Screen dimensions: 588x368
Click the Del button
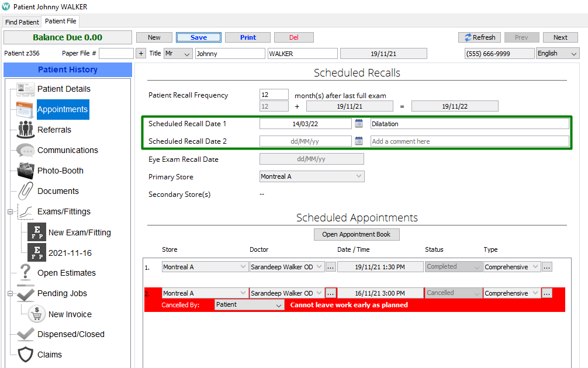[x=294, y=37]
